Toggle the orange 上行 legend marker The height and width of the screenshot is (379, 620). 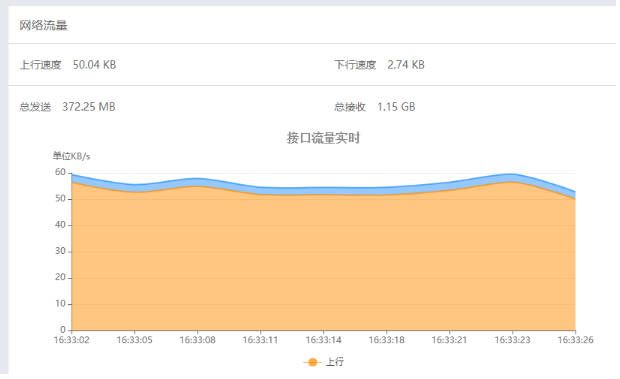tap(312, 362)
